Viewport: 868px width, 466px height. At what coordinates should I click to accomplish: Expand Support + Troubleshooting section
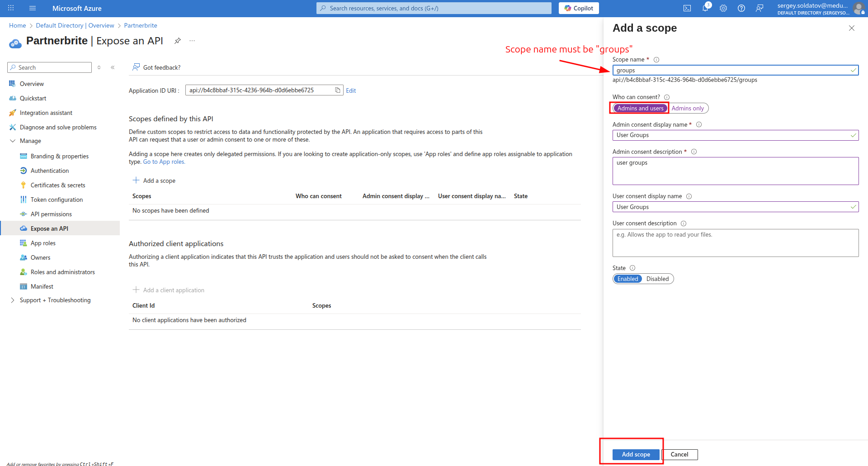(13, 300)
